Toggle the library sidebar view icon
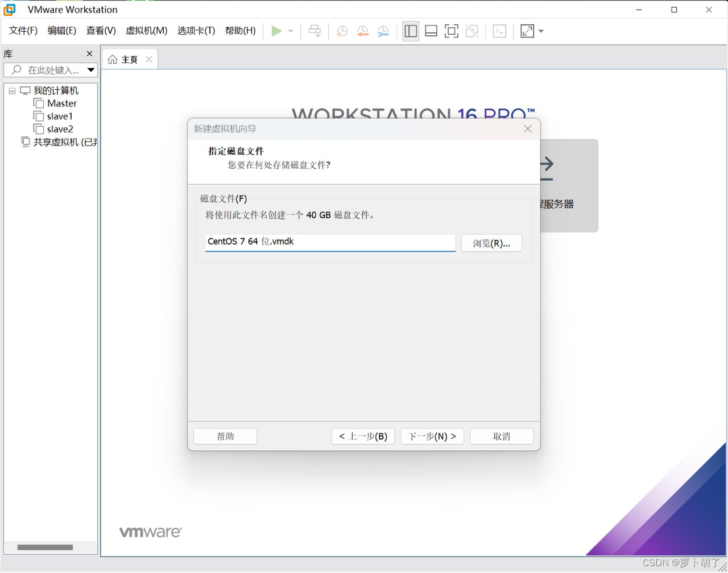 [x=411, y=31]
